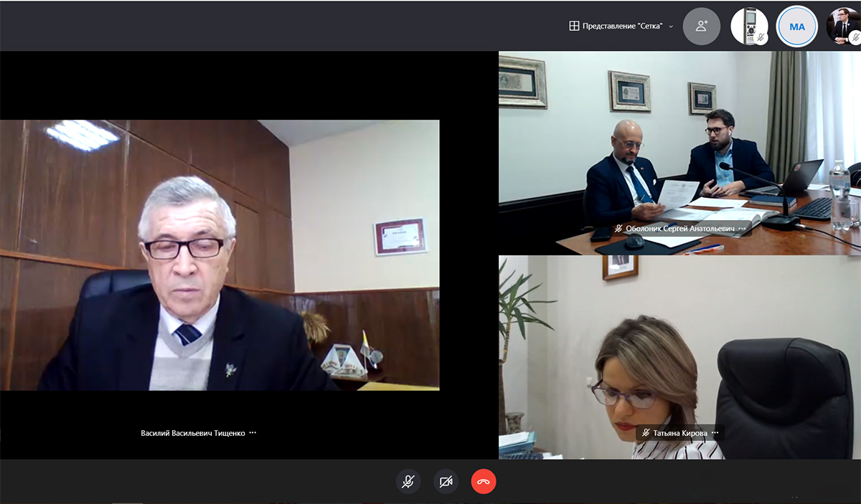861x504 pixels.
Task: Click the grid icon beside Представление
Action: pyautogui.click(x=574, y=27)
